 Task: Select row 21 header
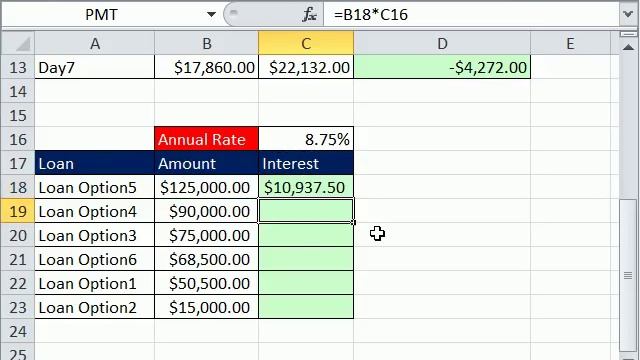18,260
